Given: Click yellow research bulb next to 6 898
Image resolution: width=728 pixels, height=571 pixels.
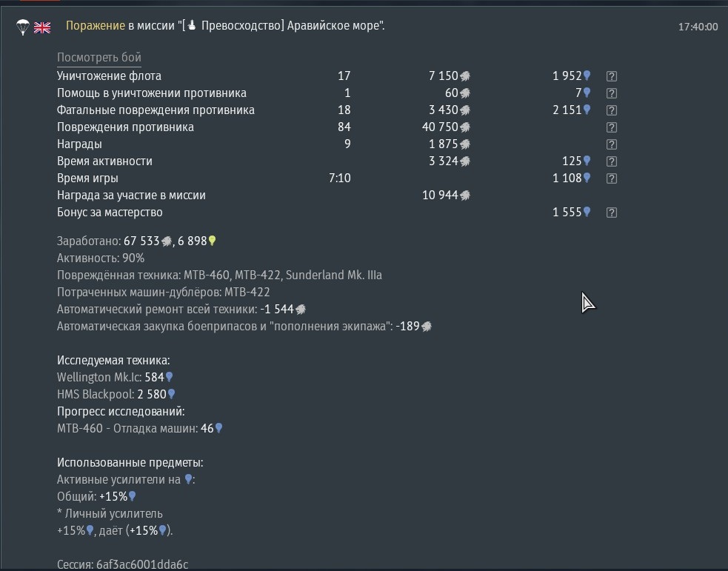Looking at the screenshot, I should [x=212, y=241].
